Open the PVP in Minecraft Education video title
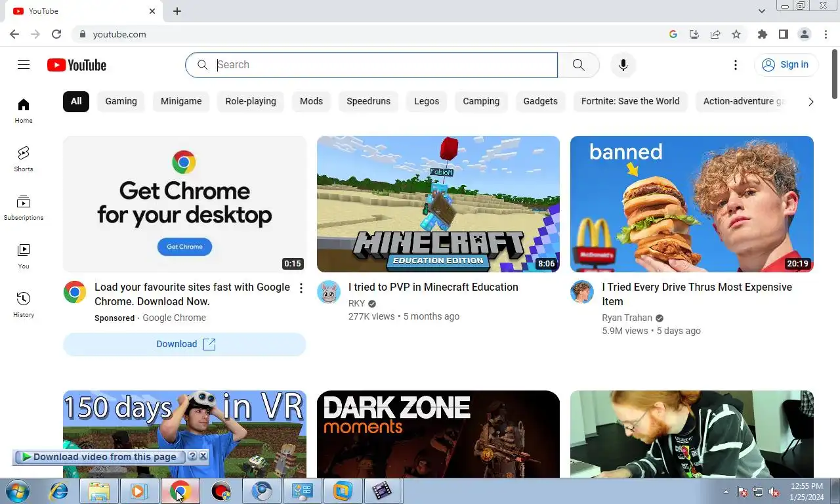 433,287
